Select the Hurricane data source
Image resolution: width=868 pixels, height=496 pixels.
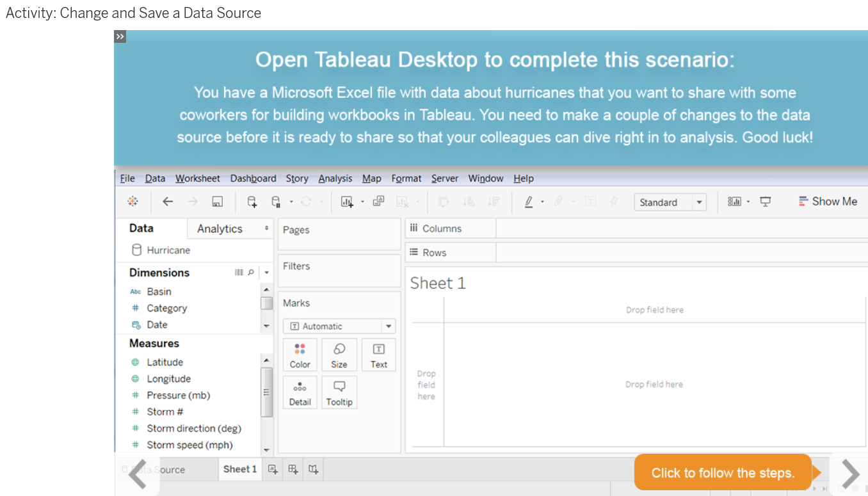click(161, 250)
